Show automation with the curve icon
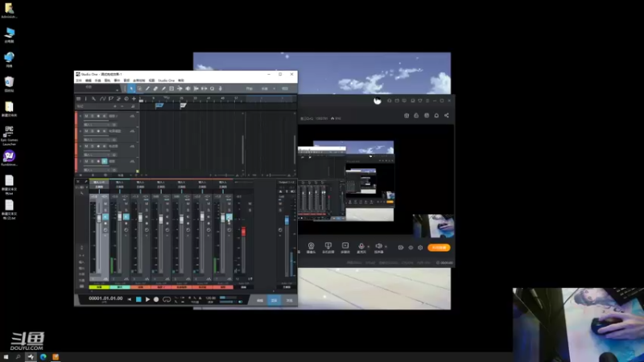The image size is (644, 362). (x=103, y=98)
